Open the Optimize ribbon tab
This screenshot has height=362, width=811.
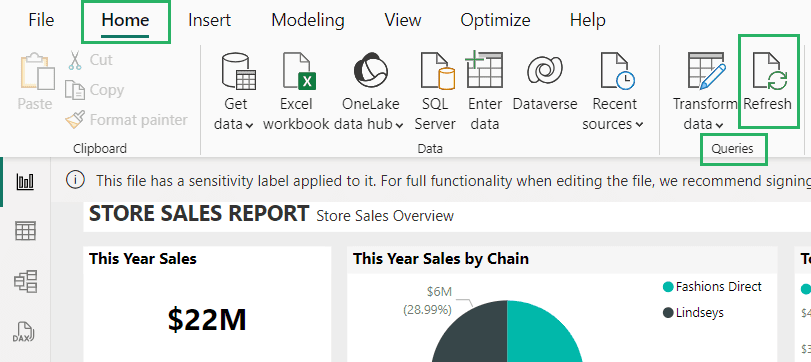coord(495,21)
